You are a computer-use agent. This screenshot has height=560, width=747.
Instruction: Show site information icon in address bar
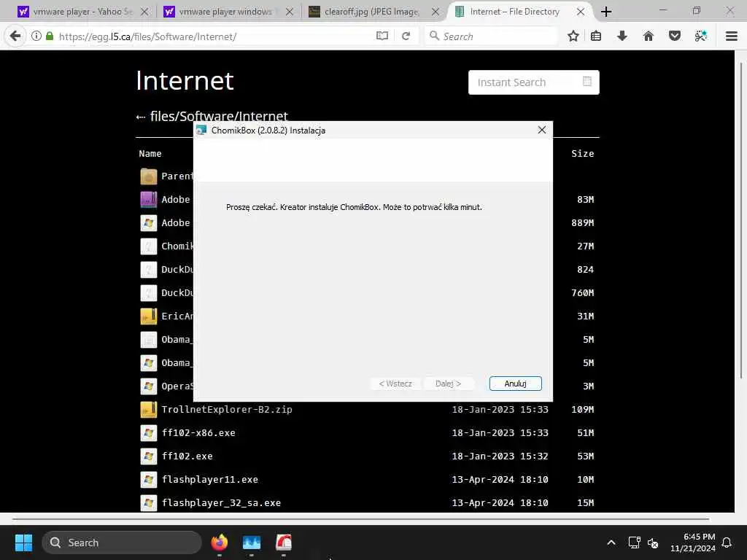36,36
